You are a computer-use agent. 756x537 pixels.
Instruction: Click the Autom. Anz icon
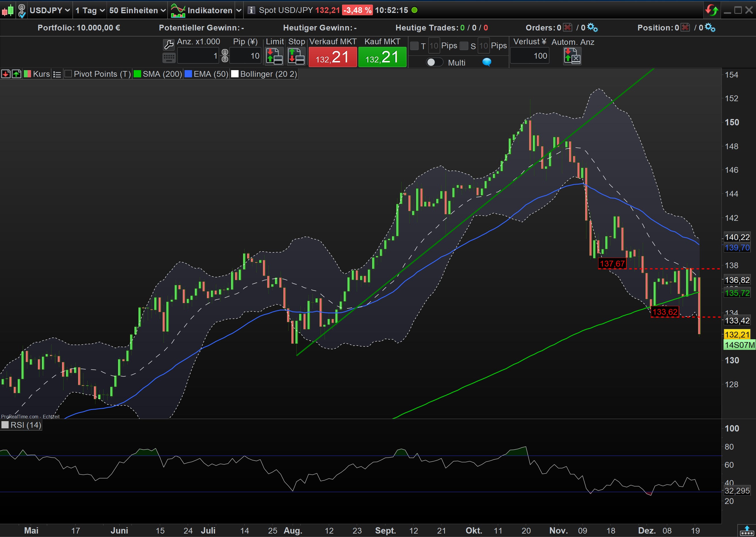point(572,56)
